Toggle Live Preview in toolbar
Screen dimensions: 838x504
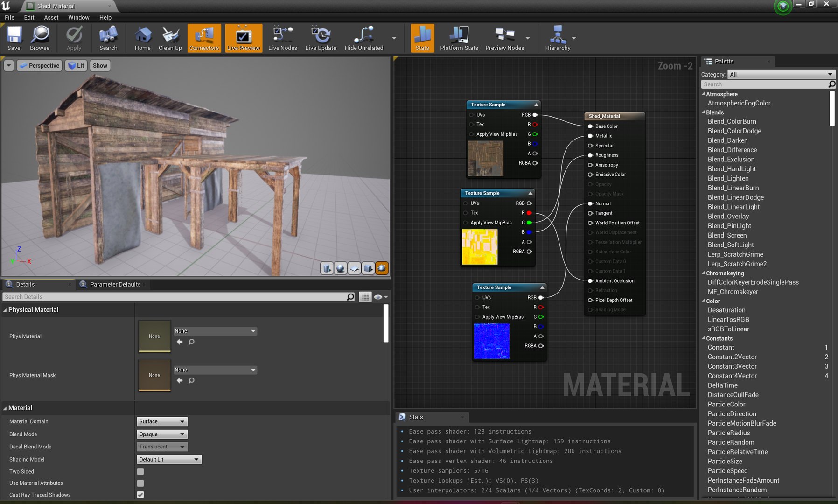244,38
